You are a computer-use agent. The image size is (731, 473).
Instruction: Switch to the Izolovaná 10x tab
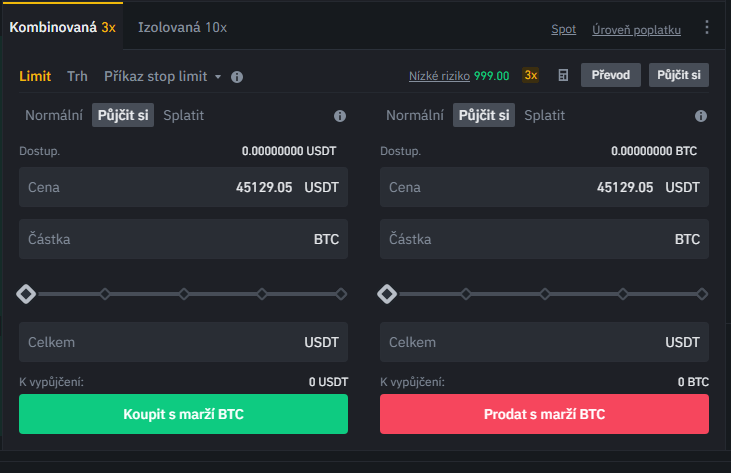pos(182,27)
